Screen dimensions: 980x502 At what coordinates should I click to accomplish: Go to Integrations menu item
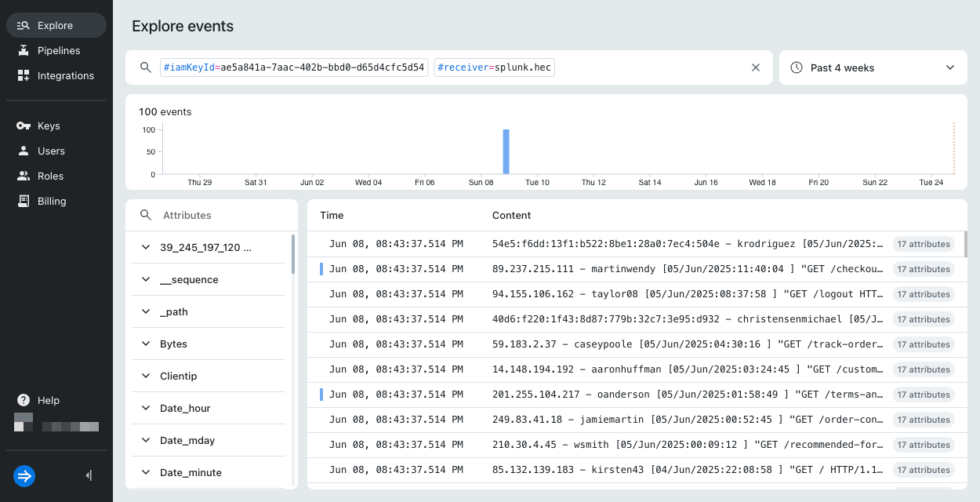tap(56, 75)
